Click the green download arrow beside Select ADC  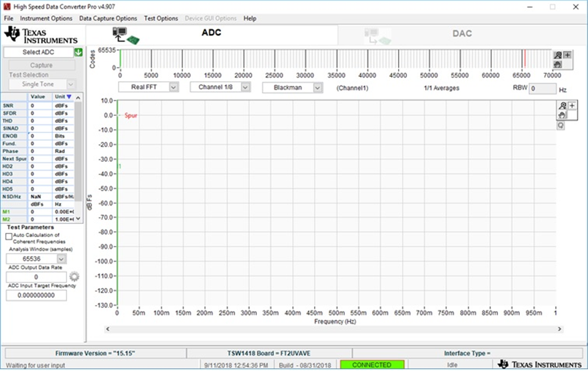78,52
